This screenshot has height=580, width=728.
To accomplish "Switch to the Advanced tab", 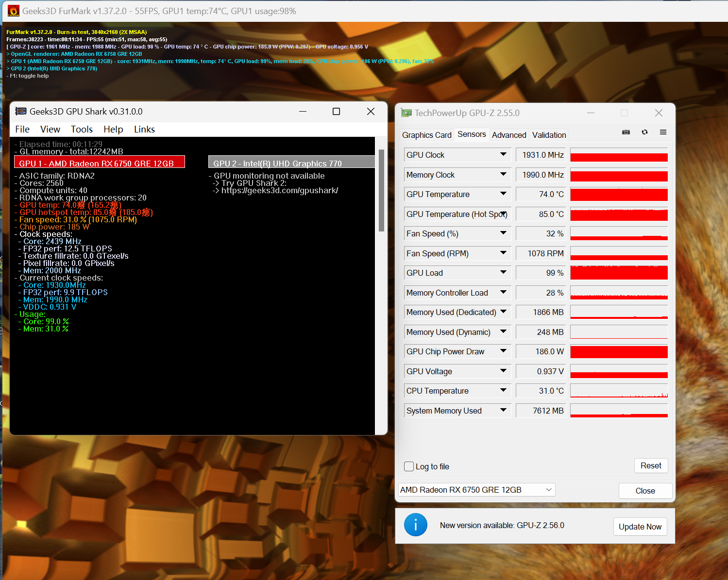I will pos(509,135).
